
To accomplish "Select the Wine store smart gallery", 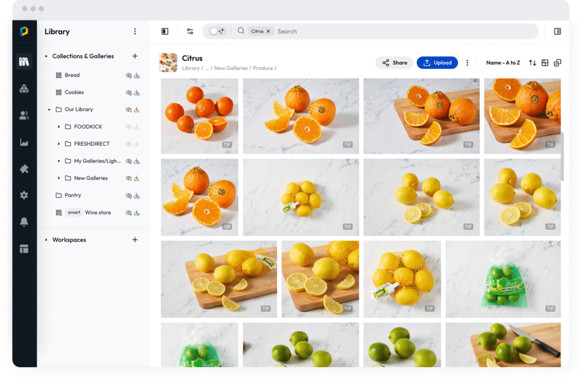I will [x=98, y=213].
